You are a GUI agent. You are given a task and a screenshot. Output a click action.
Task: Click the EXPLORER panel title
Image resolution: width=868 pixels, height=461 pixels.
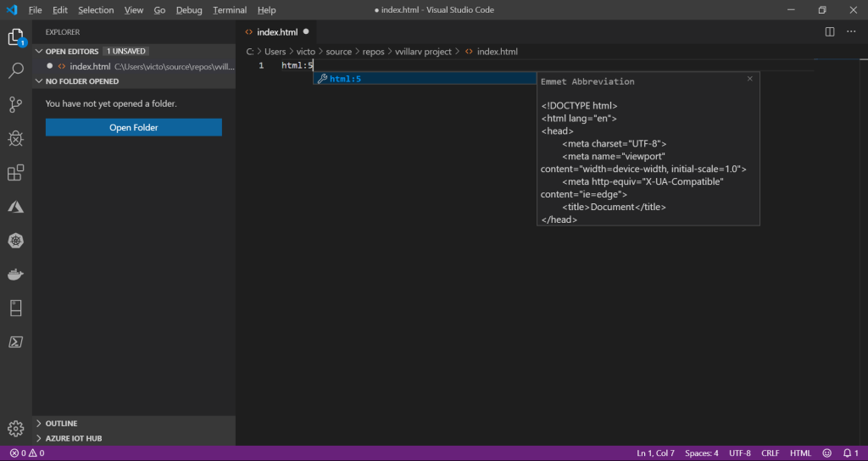tap(63, 32)
